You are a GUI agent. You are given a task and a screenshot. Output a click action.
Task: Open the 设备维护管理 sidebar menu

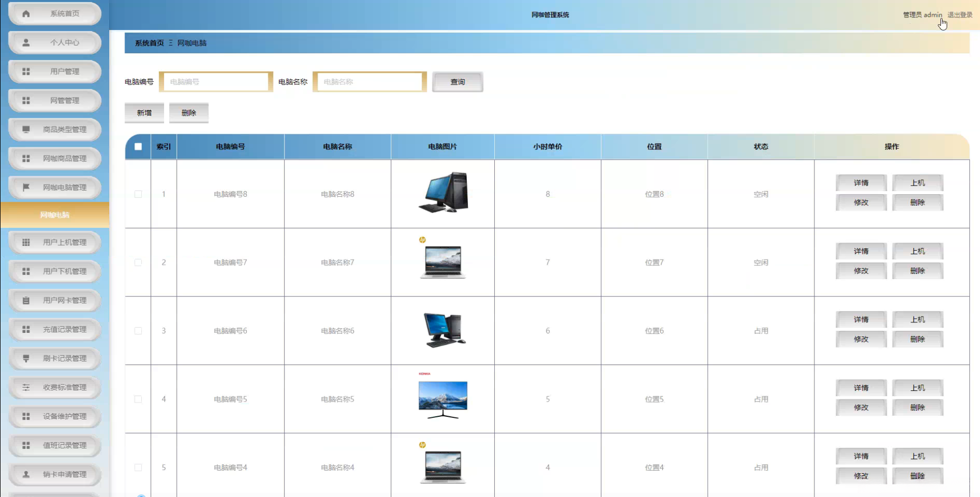pyautogui.click(x=55, y=416)
